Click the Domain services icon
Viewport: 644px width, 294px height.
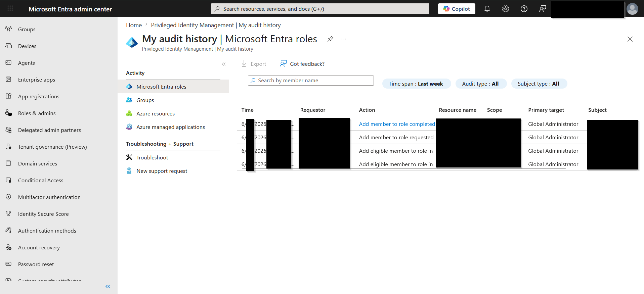pos(9,163)
